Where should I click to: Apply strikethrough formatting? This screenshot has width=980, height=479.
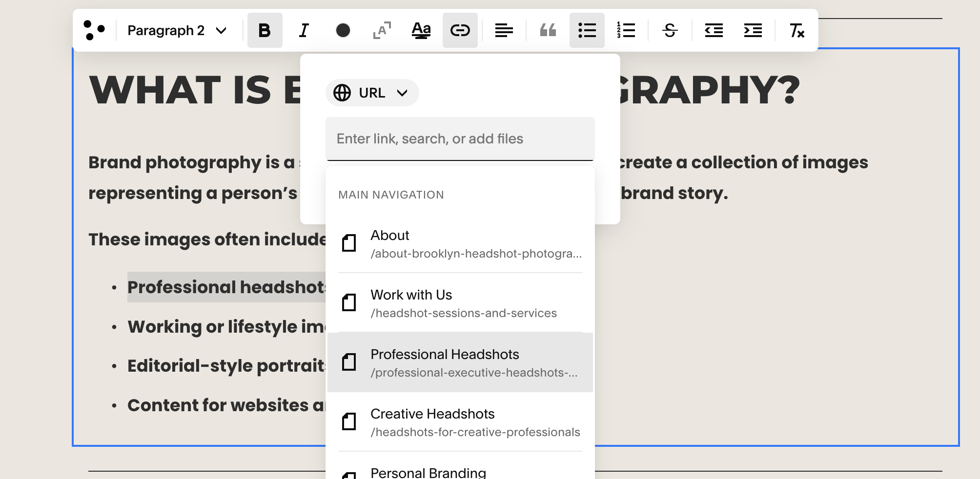[x=670, y=30]
